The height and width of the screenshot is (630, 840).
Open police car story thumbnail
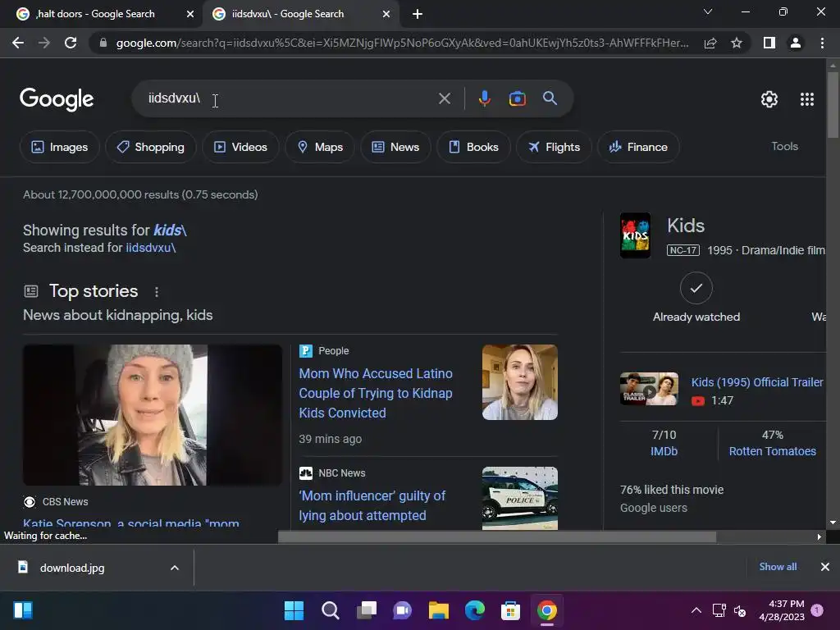[519, 498]
